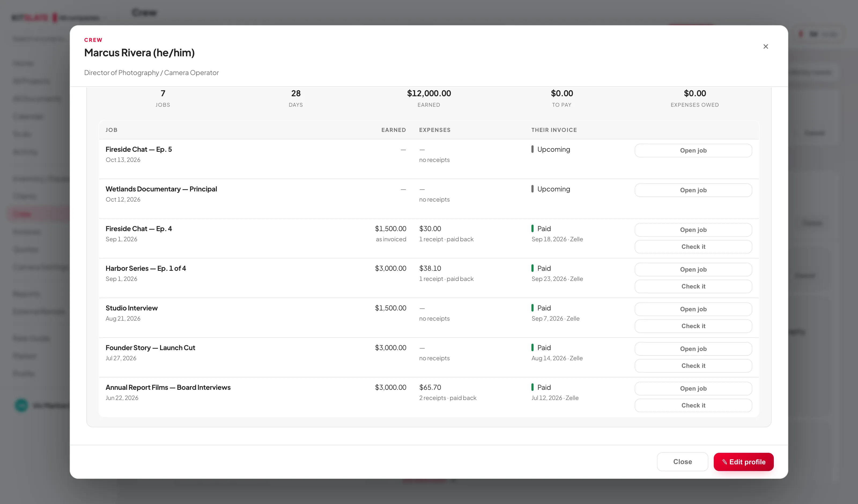Click the Director of Photography / Camera Operator subtitle
Viewport: 858px width, 504px height.
pos(151,73)
